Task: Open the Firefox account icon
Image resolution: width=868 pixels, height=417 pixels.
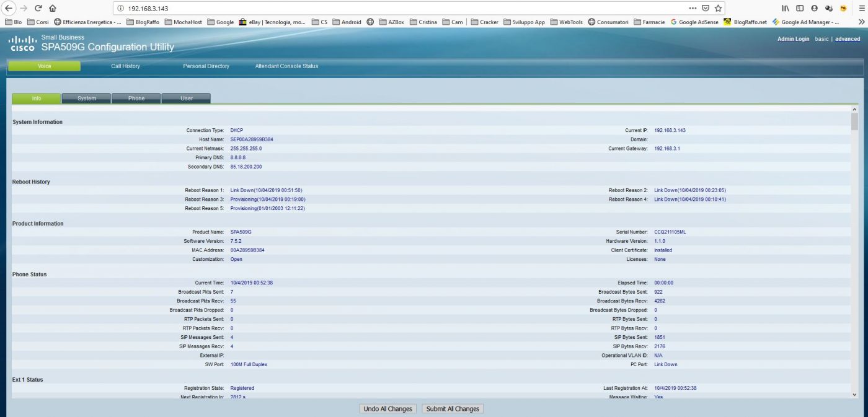Action: point(814,9)
